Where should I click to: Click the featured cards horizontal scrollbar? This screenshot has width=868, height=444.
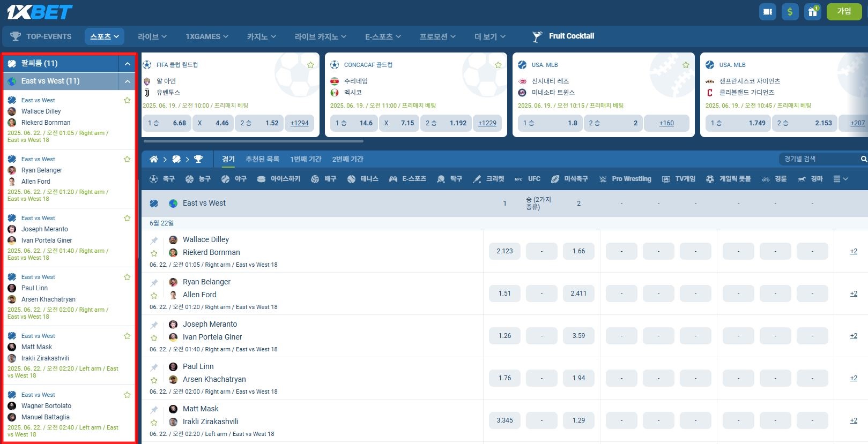click(254, 141)
